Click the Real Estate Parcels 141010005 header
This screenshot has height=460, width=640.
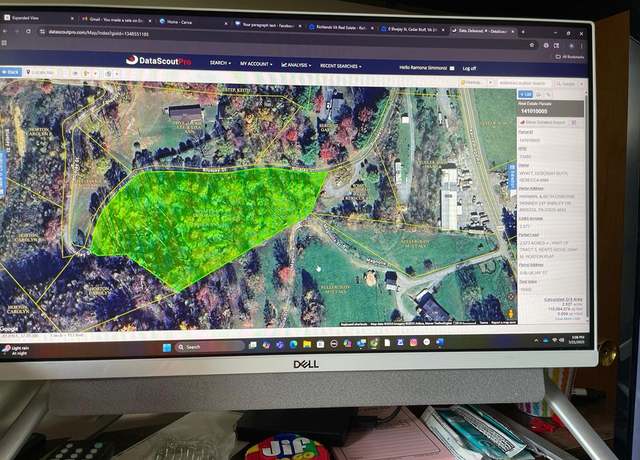click(x=551, y=108)
